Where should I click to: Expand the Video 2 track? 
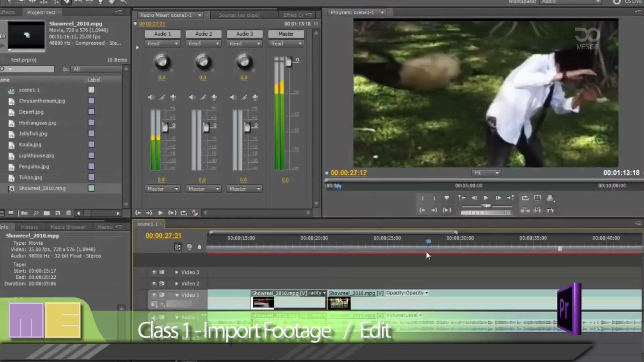click(x=176, y=284)
